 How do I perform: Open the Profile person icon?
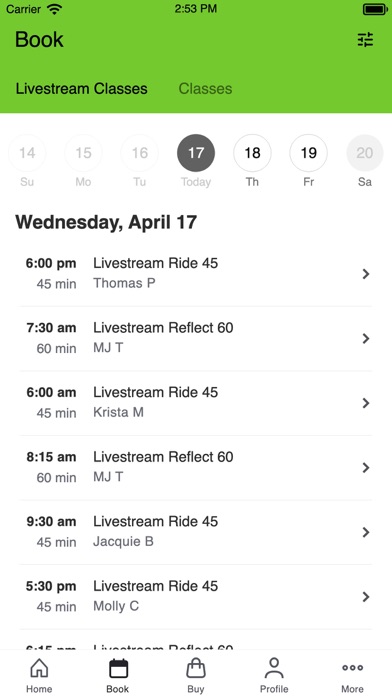pos(274,668)
